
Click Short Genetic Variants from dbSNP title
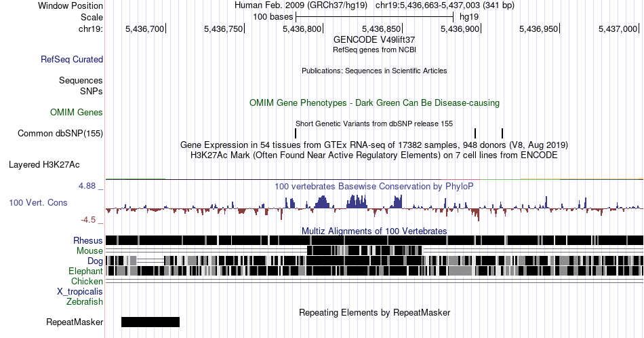coord(374,124)
